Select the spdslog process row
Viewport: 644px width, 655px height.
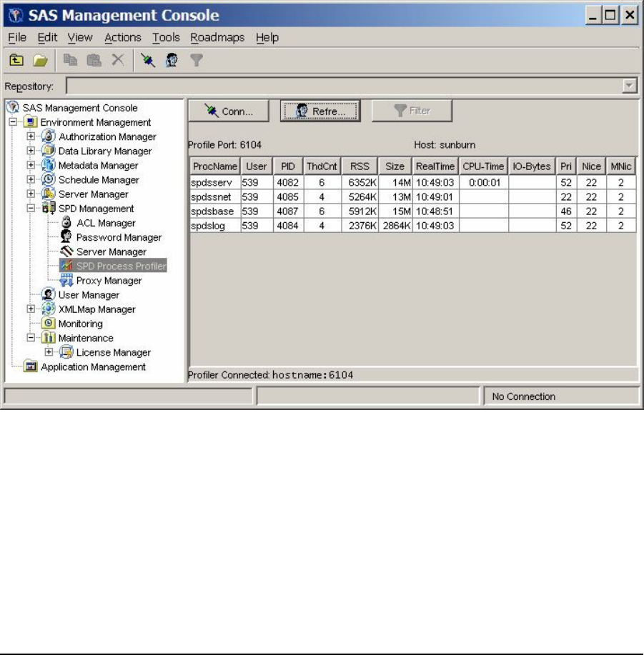tap(413, 226)
